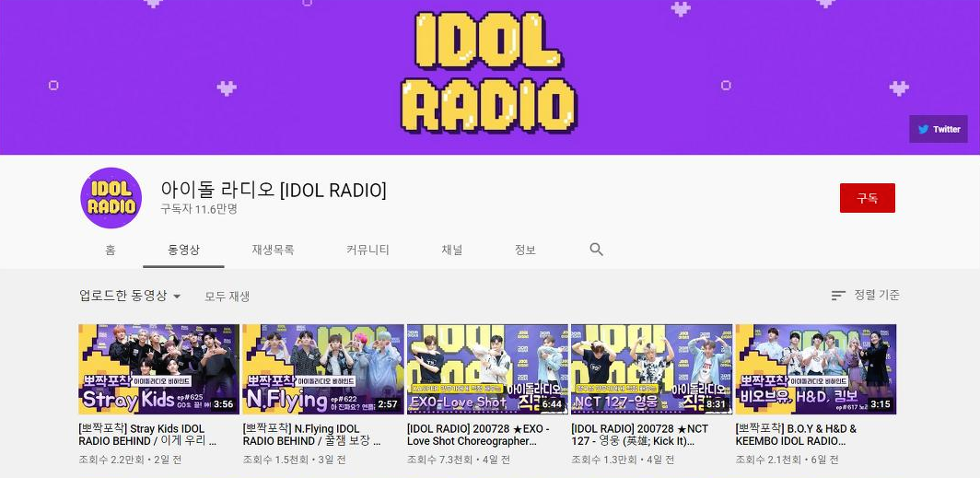Switch to the 홈 tab
This screenshot has width=980, height=478.
click(x=110, y=250)
